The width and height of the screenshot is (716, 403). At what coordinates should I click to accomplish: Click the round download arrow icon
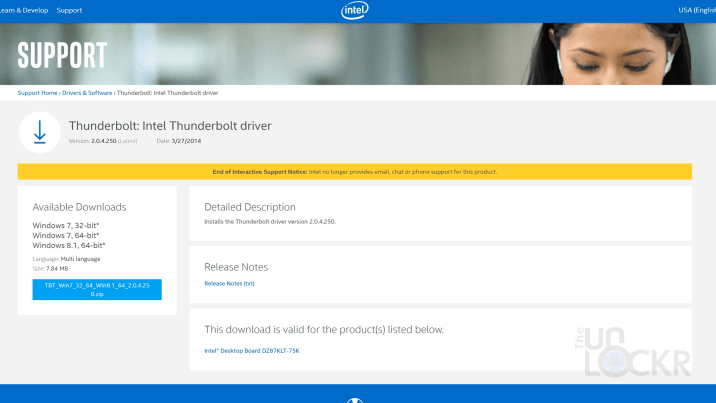click(x=40, y=132)
